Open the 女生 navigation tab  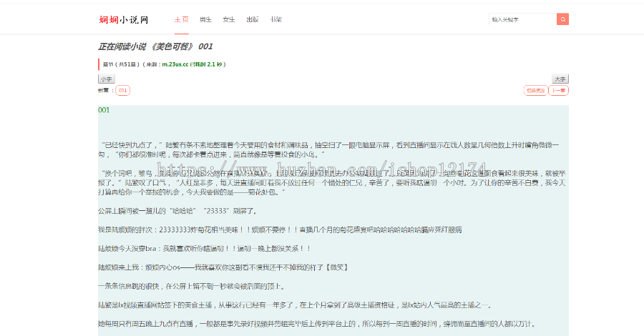click(229, 19)
